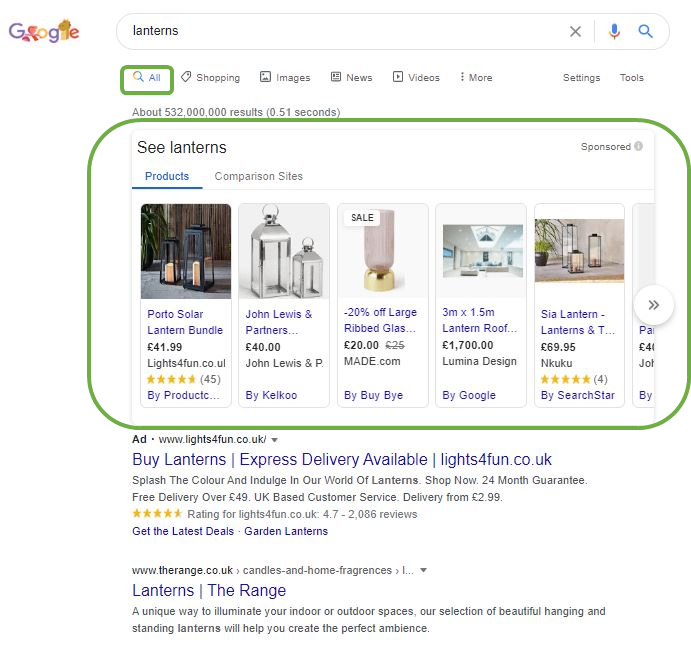Click the £1,700.00 price
Screen dimensions: 691x650
(x=468, y=345)
